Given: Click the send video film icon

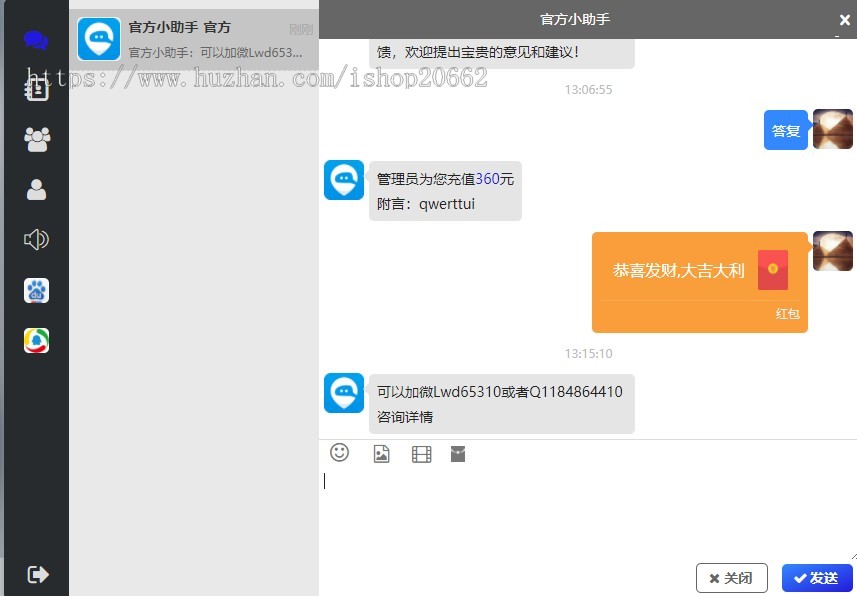Looking at the screenshot, I should pos(421,455).
